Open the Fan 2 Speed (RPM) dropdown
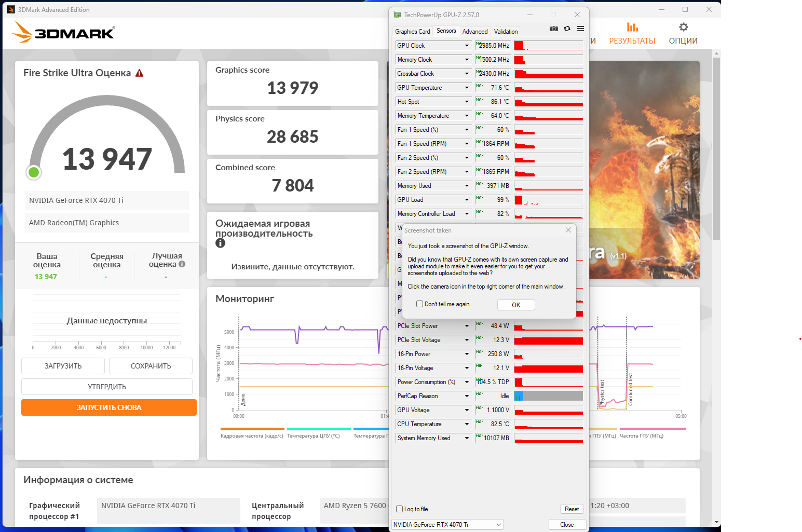The height and width of the screenshot is (532, 802). 467,172
